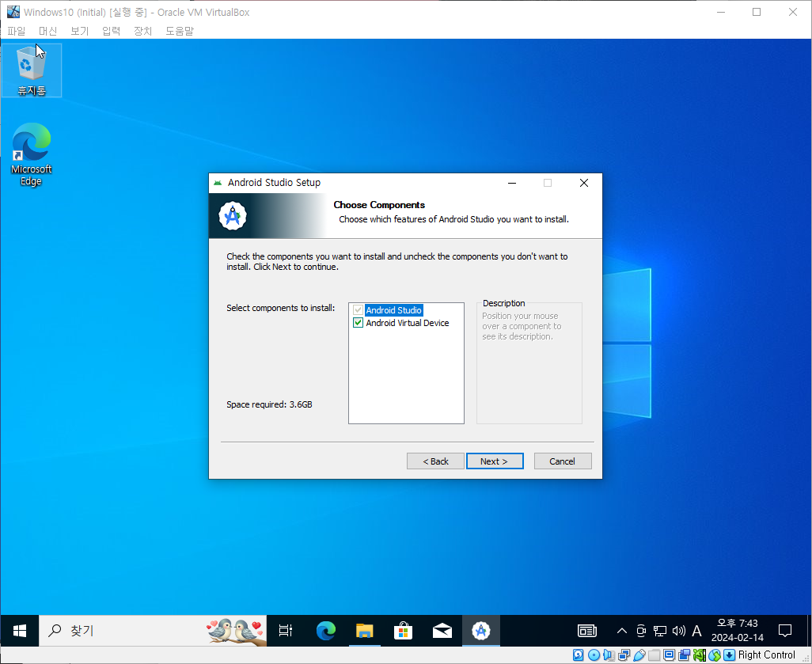Click the 'Choose Components' heading

(x=379, y=205)
